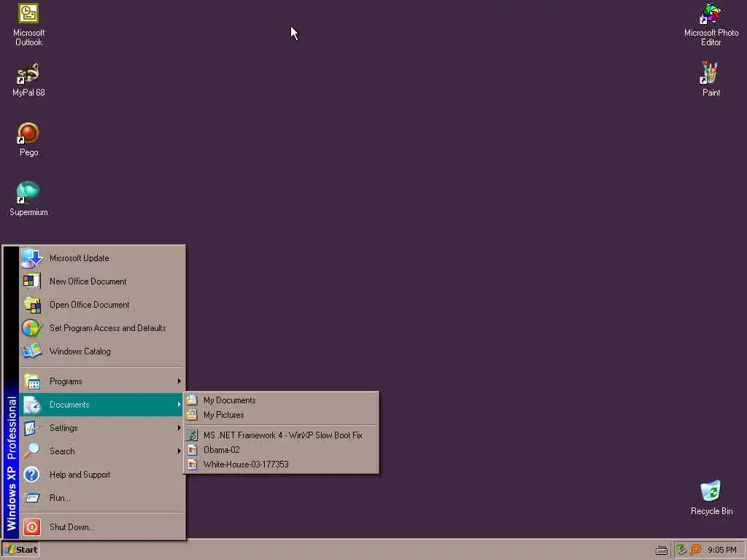Choose Microsoft Update from Start menu
This screenshot has width=747, height=560.
[102, 258]
